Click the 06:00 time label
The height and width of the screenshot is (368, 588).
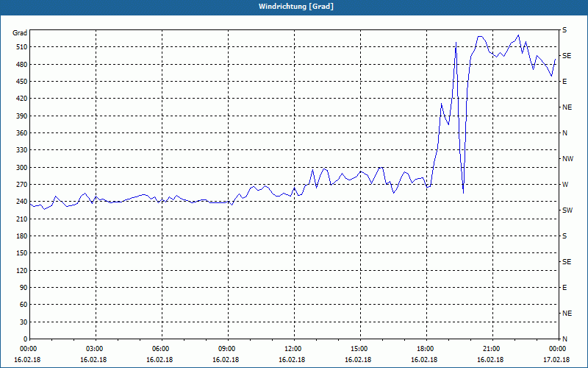pos(162,349)
